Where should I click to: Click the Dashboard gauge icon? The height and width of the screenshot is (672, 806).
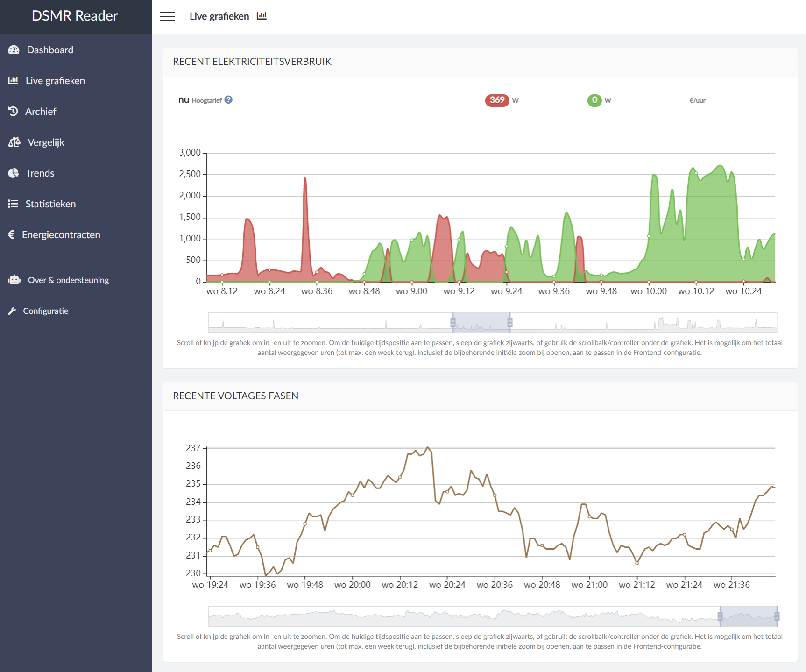(x=14, y=50)
